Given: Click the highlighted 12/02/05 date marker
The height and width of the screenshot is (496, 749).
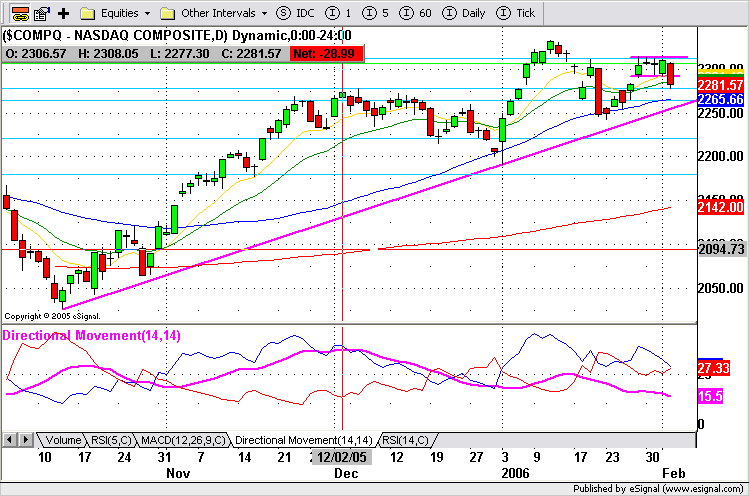Looking at the screenshot, I should point(342,457).
